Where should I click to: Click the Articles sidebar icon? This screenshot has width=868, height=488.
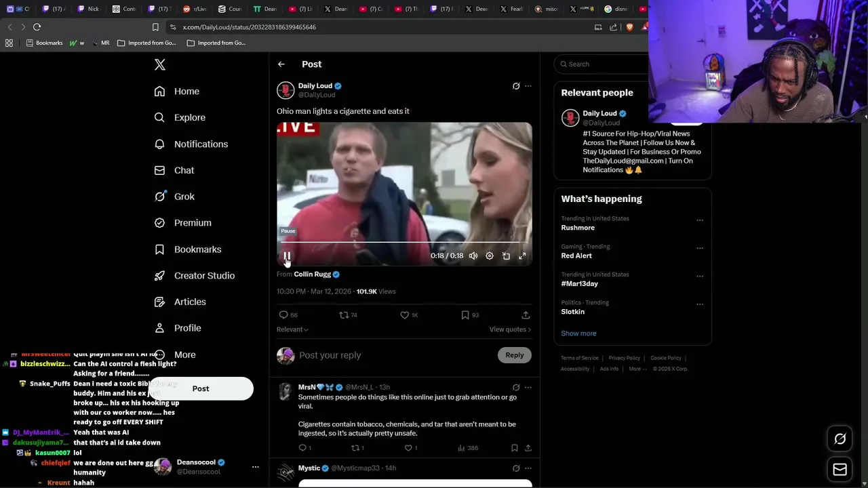click(159, 302)
